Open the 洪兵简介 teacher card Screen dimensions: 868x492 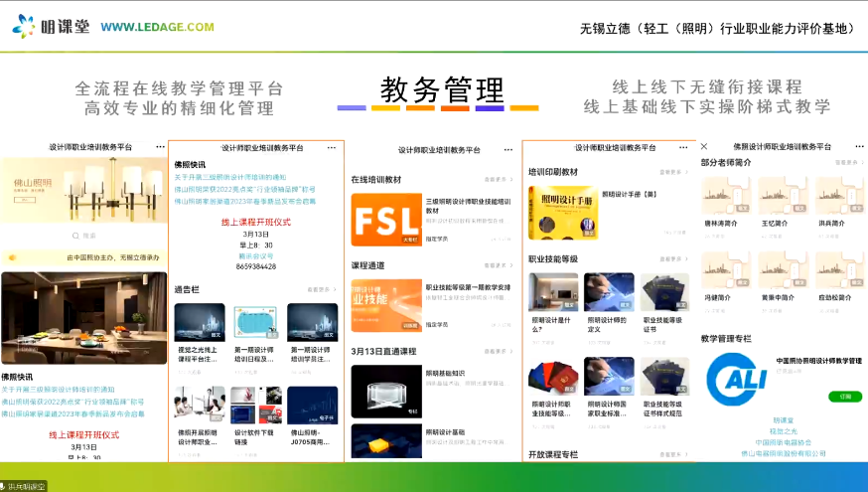840,196
